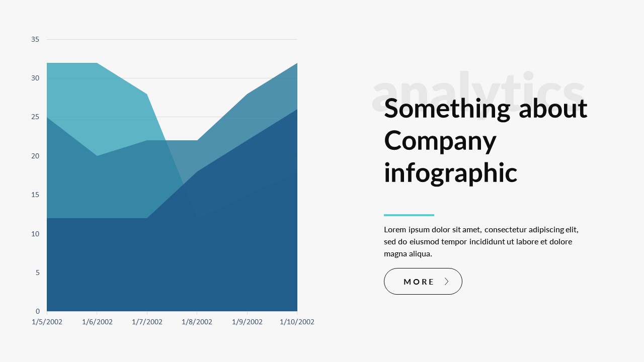Click the chevron arrow inside MORE button
The image size is (644, 362).
[x=446, y=282]
